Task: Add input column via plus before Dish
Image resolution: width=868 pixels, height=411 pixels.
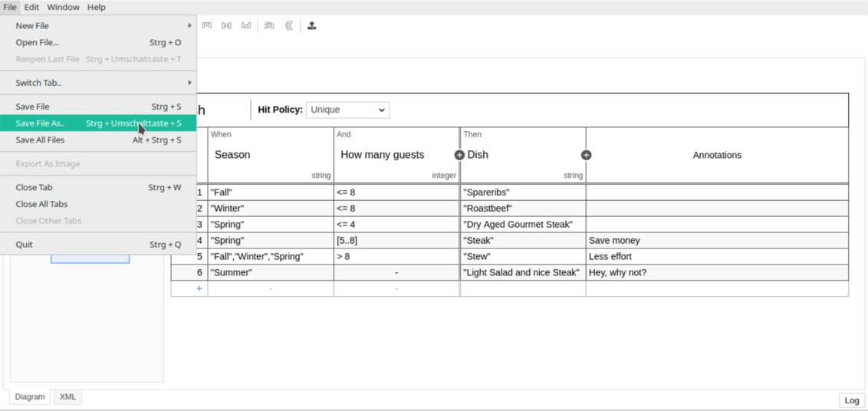Action: tap(459, 155)
